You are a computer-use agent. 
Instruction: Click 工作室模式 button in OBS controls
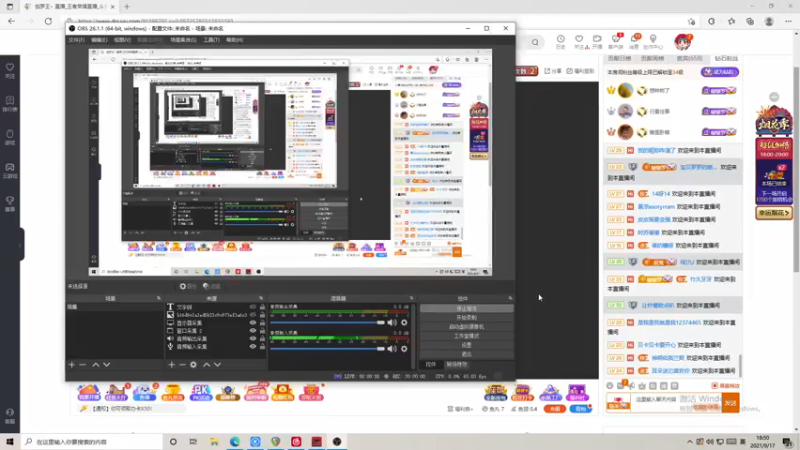466,336
